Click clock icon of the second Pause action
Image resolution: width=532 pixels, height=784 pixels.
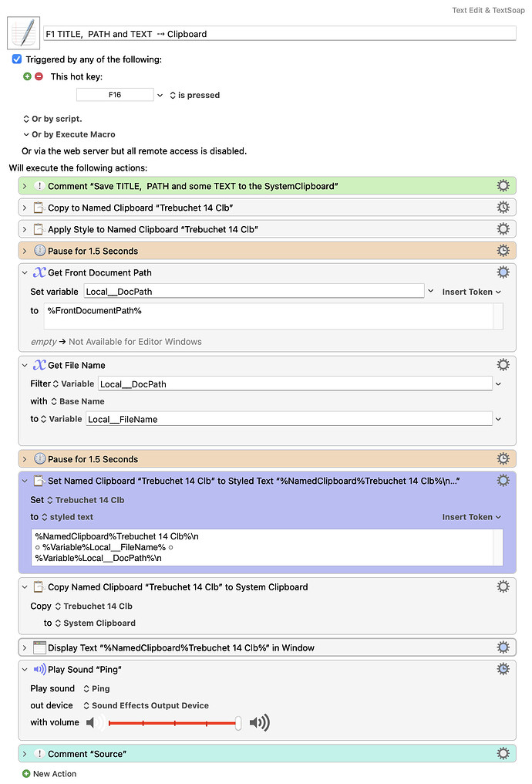click(x=39, y=458)
